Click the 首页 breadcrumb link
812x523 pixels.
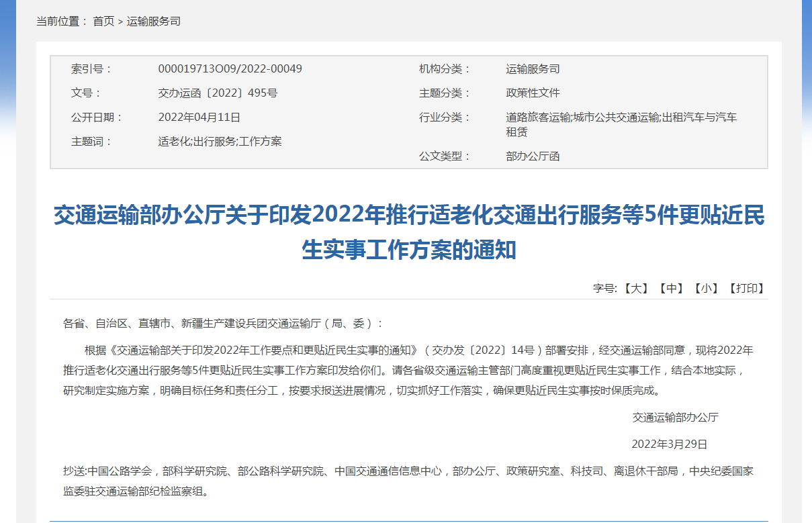[103, 21]
